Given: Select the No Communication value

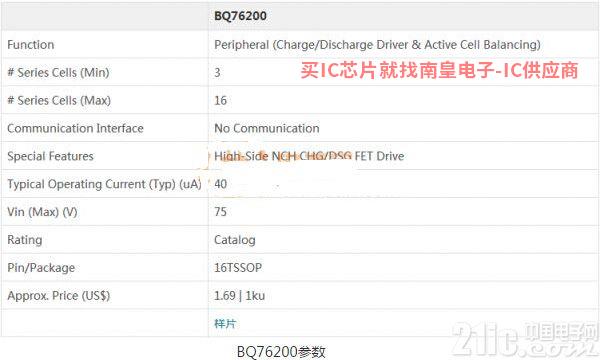Looking at the screenshot, I should coord(267,128).
